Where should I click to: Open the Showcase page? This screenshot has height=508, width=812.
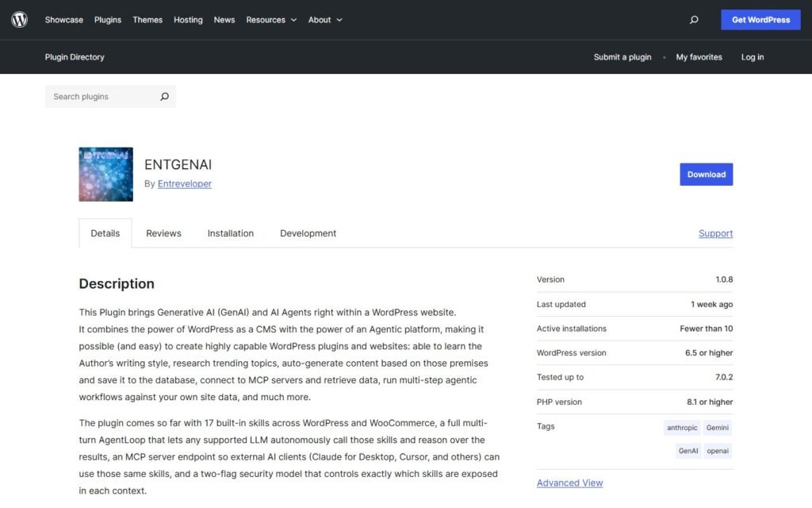63,20
